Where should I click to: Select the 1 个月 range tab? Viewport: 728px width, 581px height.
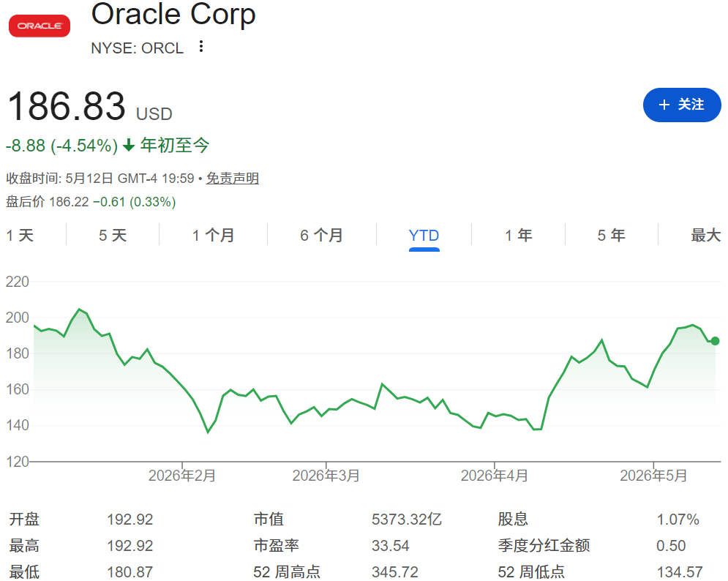click(x=214, y=236)
